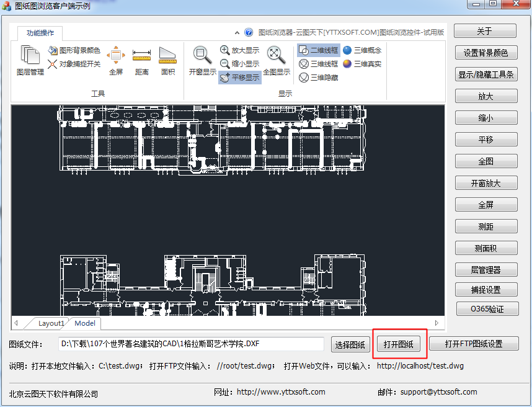The image size is (532, 407).
Task: Select the 全屏 ribbon icon
Action: point(116,60)
